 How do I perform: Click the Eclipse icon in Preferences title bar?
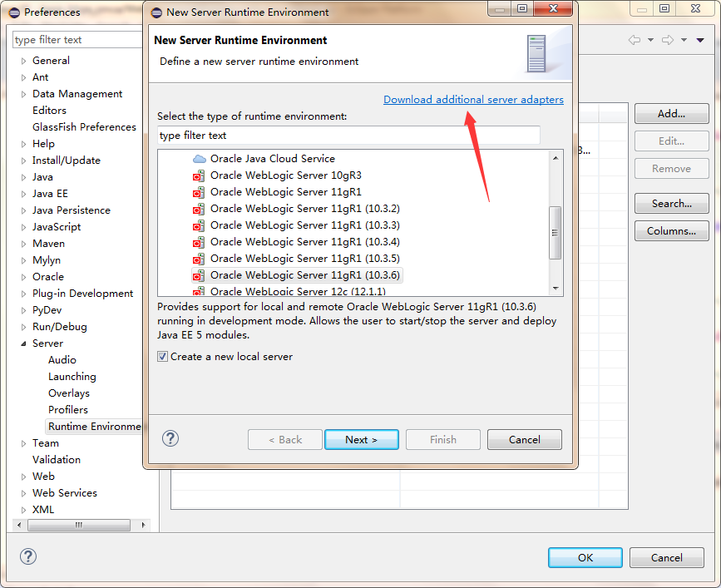coord(14,12)
